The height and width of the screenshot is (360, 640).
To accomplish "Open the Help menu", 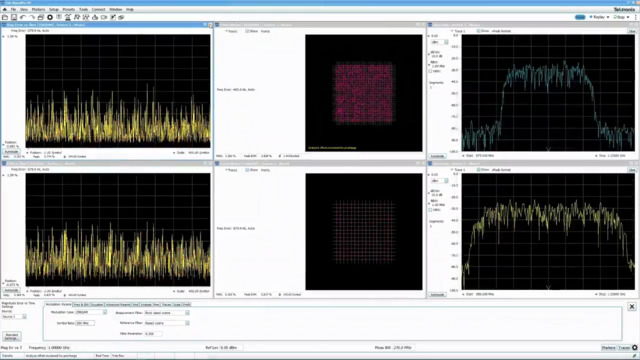I will [x=130, y=9].
